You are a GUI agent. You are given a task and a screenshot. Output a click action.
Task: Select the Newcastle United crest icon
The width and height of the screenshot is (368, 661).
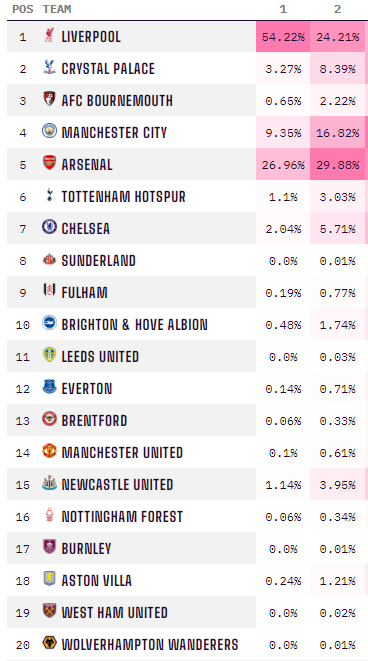pos(49,483)
